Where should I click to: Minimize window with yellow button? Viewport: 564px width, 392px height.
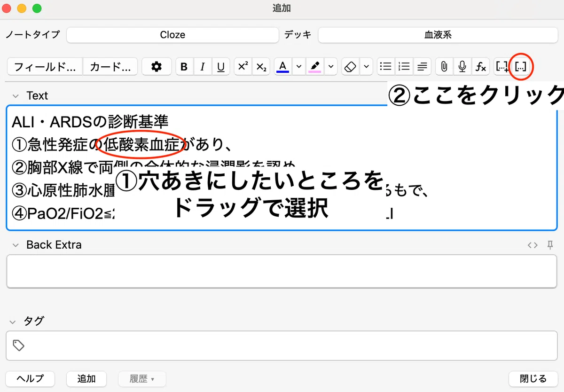pos(22,8)
